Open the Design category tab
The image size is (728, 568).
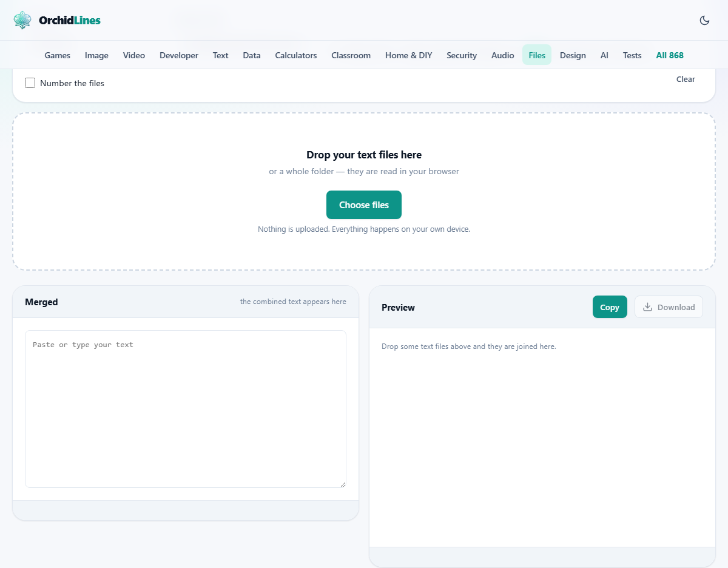[x=573, y=55]
